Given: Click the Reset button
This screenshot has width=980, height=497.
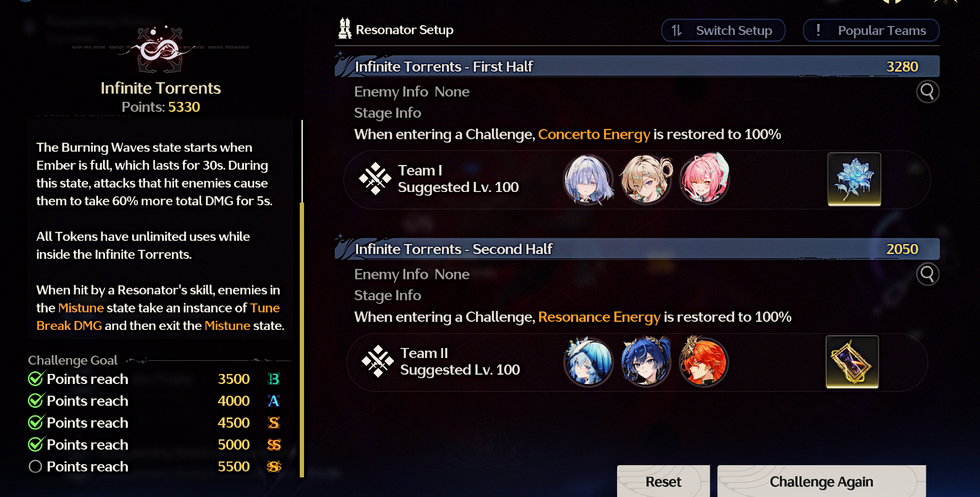Looking at the screenshot, I should point(663,482).
